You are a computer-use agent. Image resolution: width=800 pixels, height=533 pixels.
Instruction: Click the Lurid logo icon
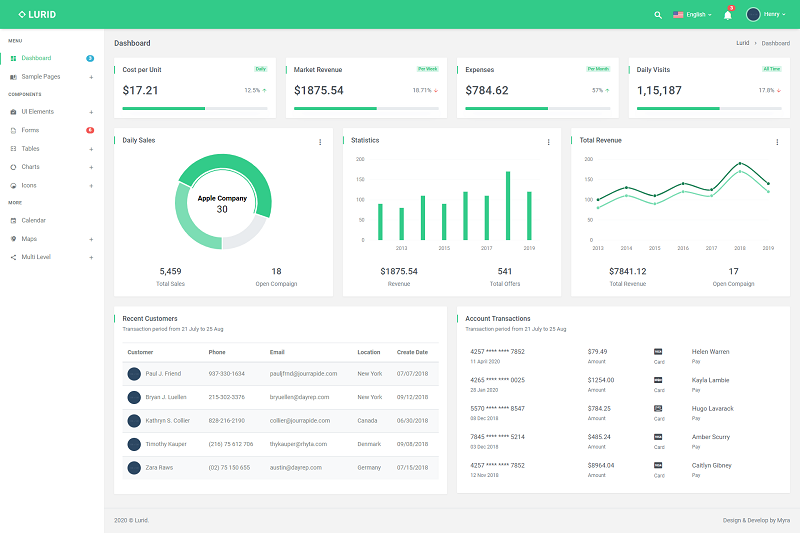coord(22,14)
